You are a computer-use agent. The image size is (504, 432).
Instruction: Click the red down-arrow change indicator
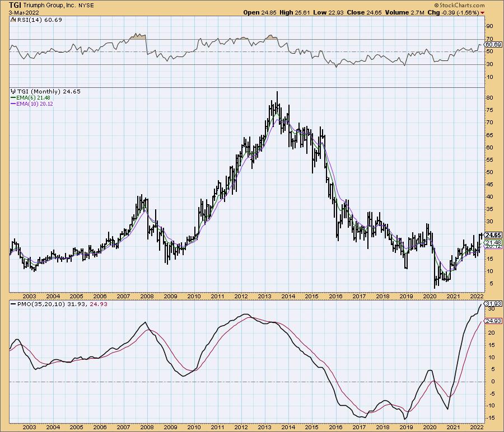tap(483, 13)
